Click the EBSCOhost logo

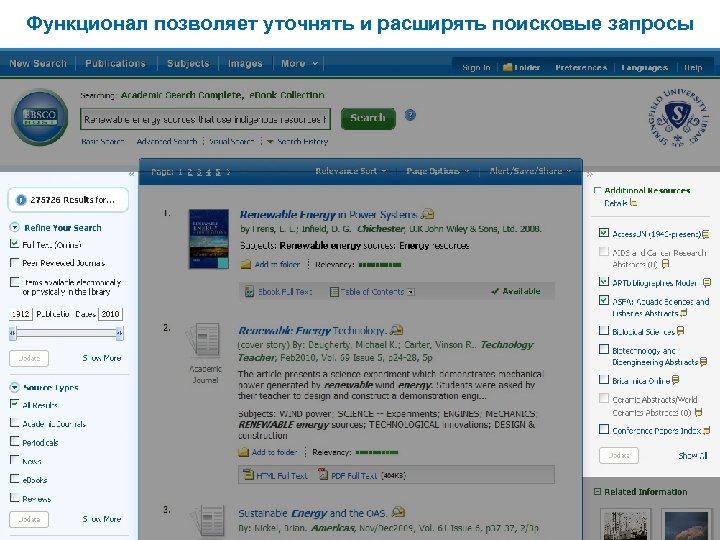(x=40, y=118)
